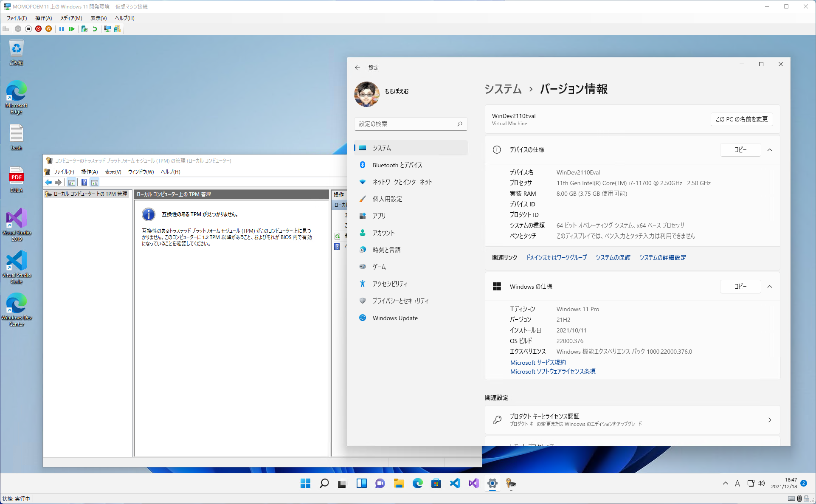Copy デバイスの仕様 with コピー button

740,149
